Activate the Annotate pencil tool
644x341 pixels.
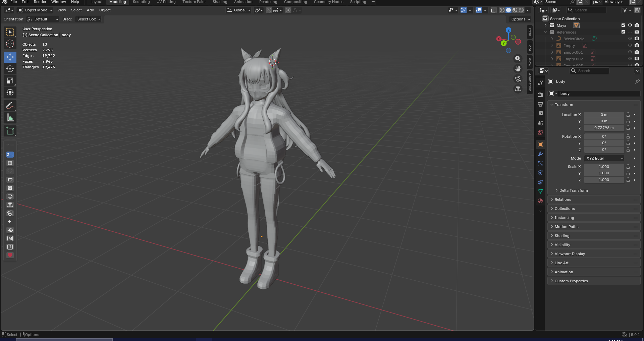(x=10, y=106)
